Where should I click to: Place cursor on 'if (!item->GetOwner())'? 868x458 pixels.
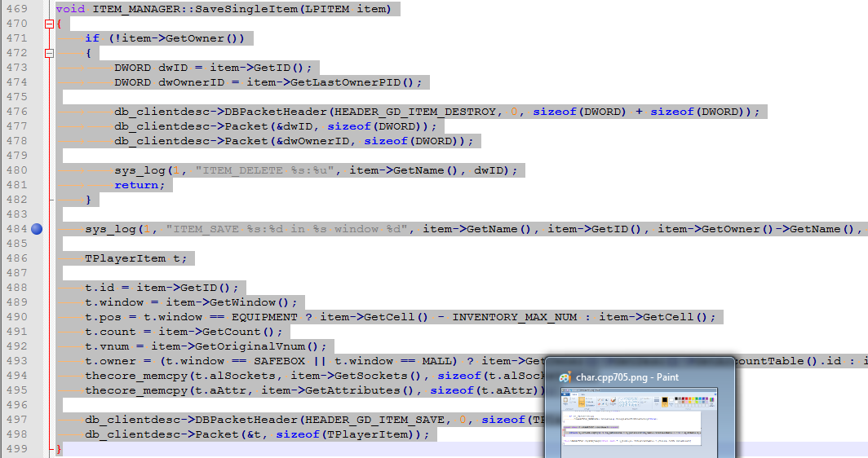click(x=165, y=38)
